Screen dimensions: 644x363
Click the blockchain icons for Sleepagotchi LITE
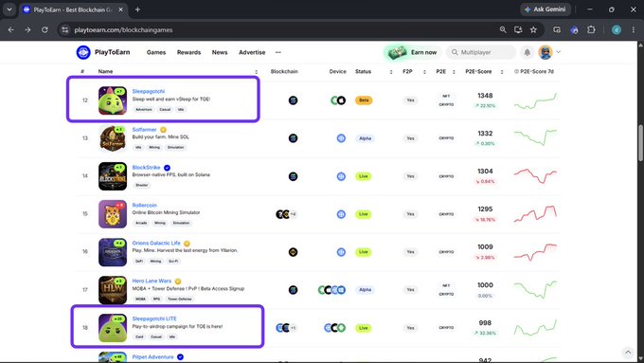[x=286, y=328]
